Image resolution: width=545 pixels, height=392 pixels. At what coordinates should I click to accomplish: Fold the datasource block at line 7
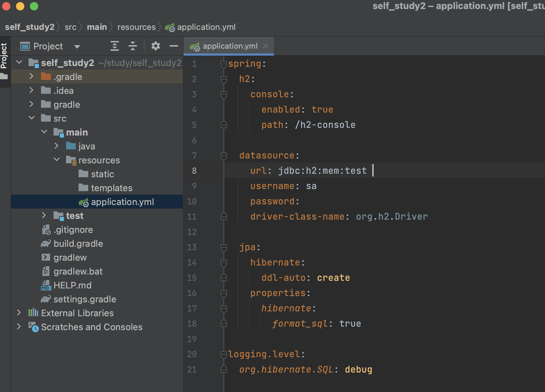coord(224,156)
